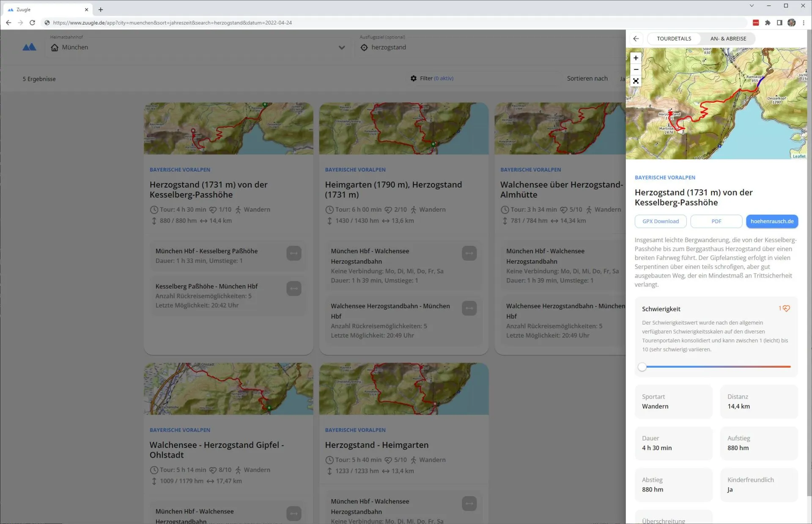Toggle fullscreen map view
The height and width of the screenshot is (524, 812).
[636, 81]
